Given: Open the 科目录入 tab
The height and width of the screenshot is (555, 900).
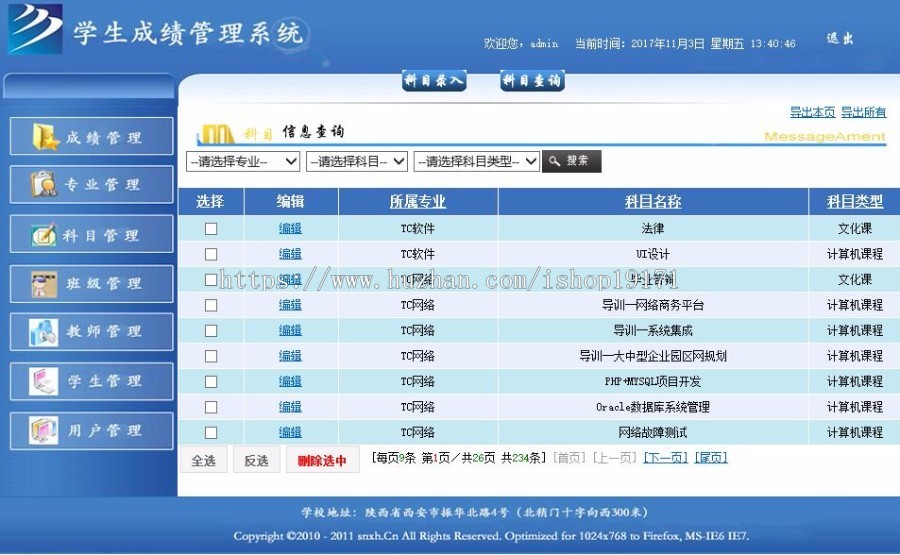Looking at the screenshot, I should coord(434,80).
